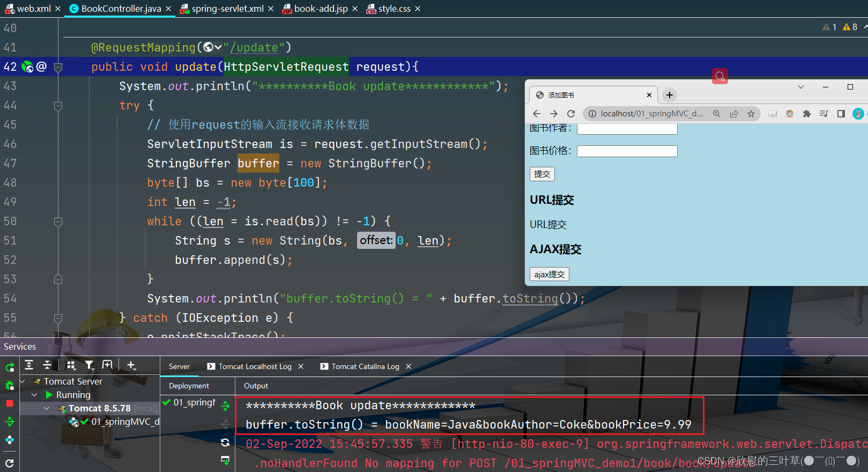Image resolution: width=868 pixels, height=472 pixels.
Task: Click Open in New Tab icon in Services
Action: [107, 365]
